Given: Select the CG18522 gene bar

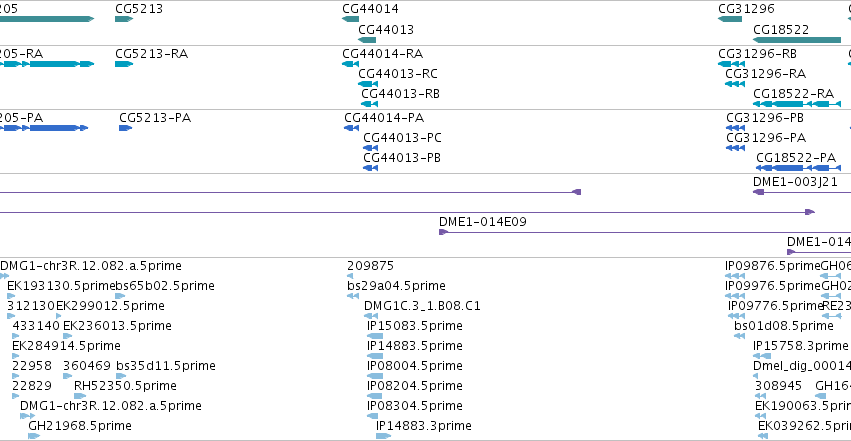Looking at the screenshot, I should (797, 40).
